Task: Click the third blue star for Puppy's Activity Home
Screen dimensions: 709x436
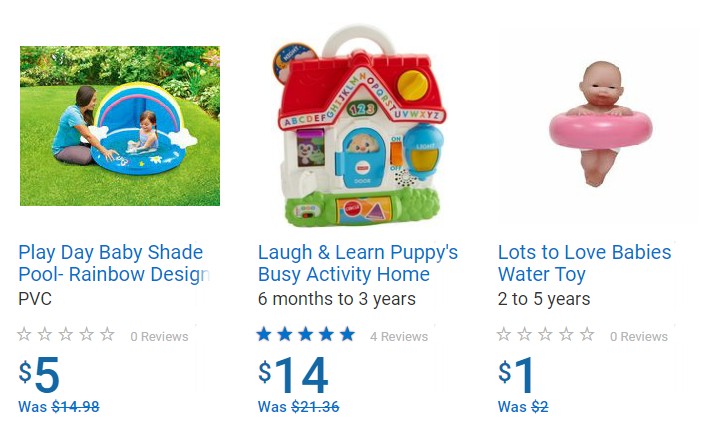Action: click(306, 335)
